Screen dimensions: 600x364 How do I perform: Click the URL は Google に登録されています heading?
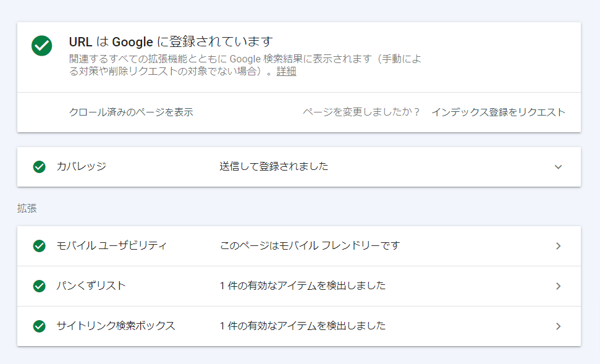pos(171,42)
